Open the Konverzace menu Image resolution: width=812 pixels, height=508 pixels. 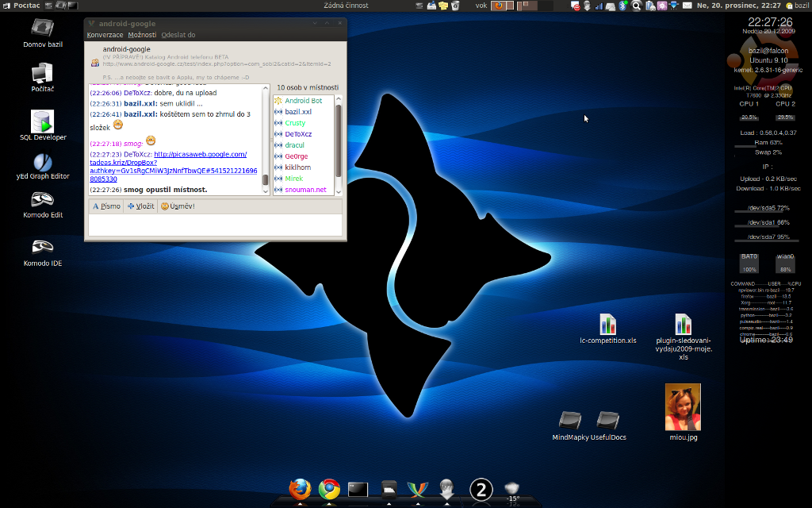(x=105, y=35)
